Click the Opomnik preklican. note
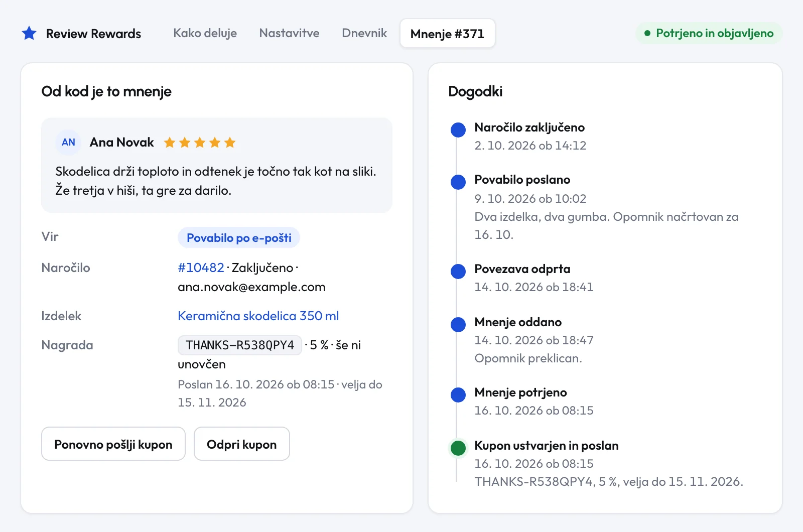 [528, 358]
